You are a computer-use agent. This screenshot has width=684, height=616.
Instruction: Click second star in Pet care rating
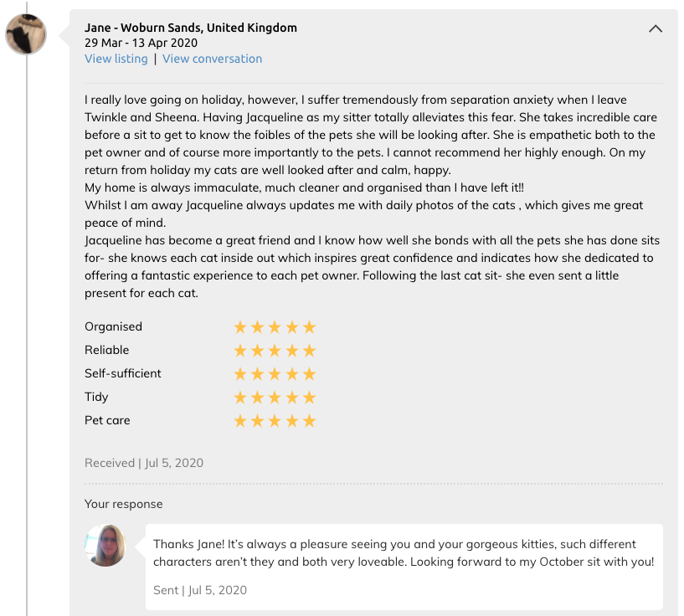point(257,421)
